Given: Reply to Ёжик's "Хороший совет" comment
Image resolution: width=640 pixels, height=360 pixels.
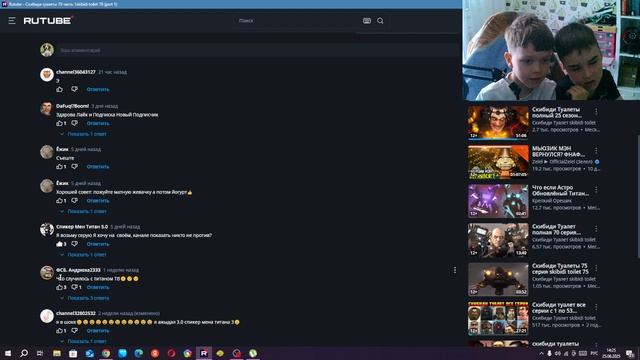Looking at the screenshot, I should pos(98,201).
